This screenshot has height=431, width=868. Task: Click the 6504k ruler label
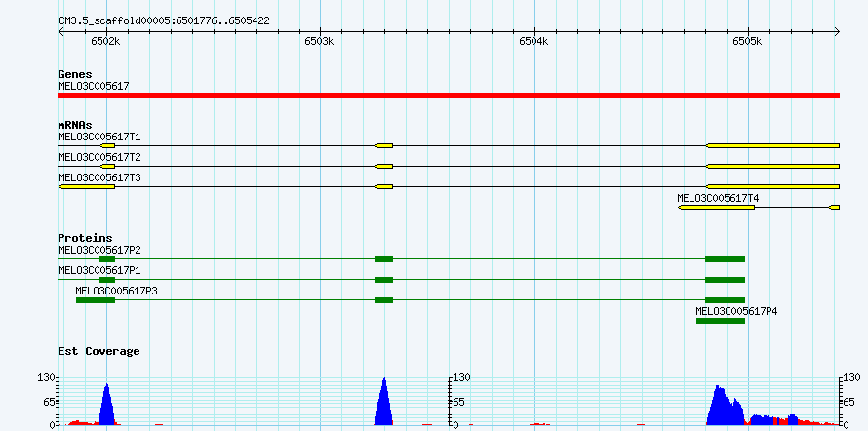(x=533, y=41)
